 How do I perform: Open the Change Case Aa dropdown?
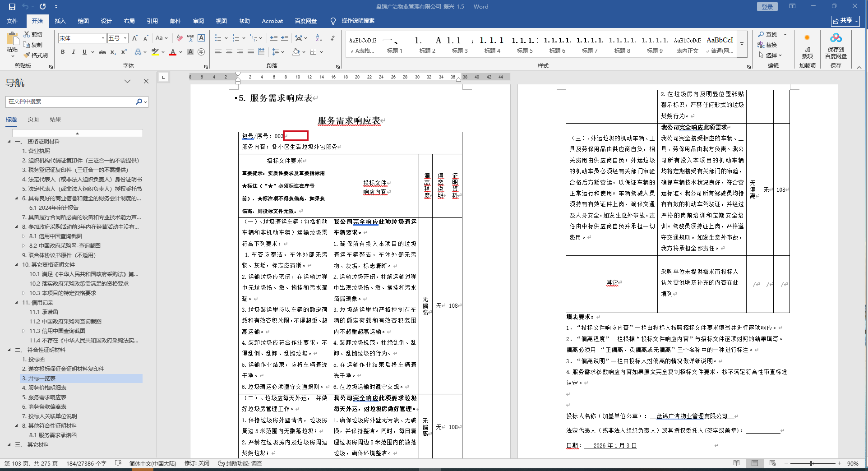[161, 38]
